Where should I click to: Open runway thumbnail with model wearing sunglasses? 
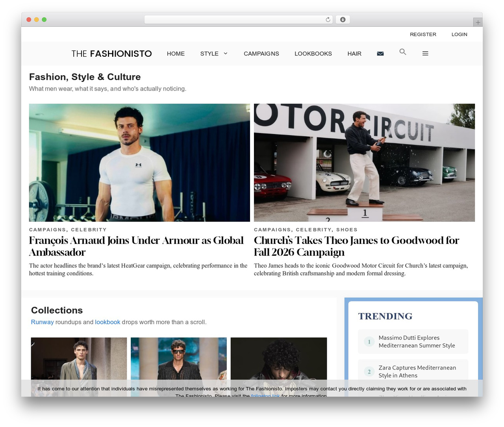[x=179, y=367]
